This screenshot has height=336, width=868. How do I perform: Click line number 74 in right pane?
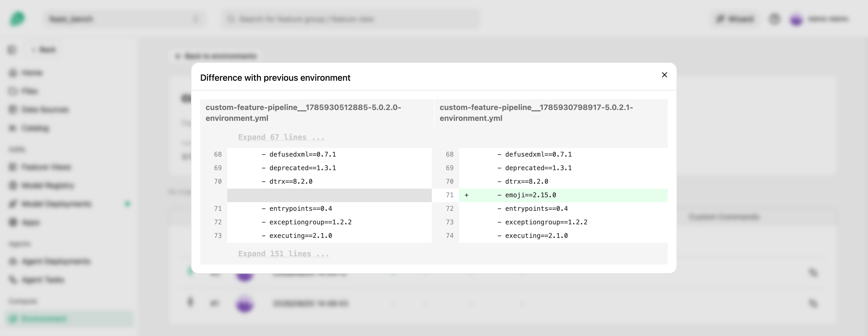pyautogui.click(x=449, y=236)
